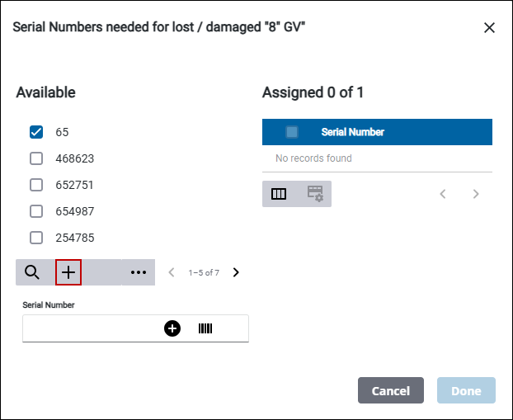The height and width of the screenshot is (420, 513).
Task: Open the three-dots more options menu
Action: tap(139, 272)
